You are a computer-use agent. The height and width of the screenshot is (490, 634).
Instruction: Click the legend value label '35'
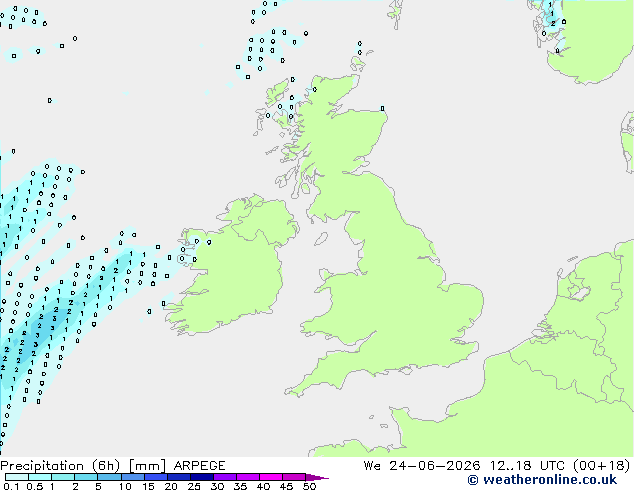pos(240,486)
